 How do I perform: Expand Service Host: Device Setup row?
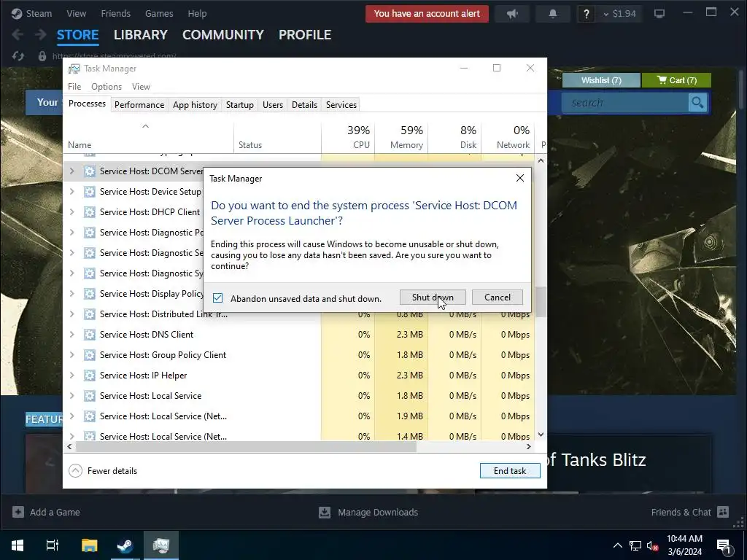point(72,192)
